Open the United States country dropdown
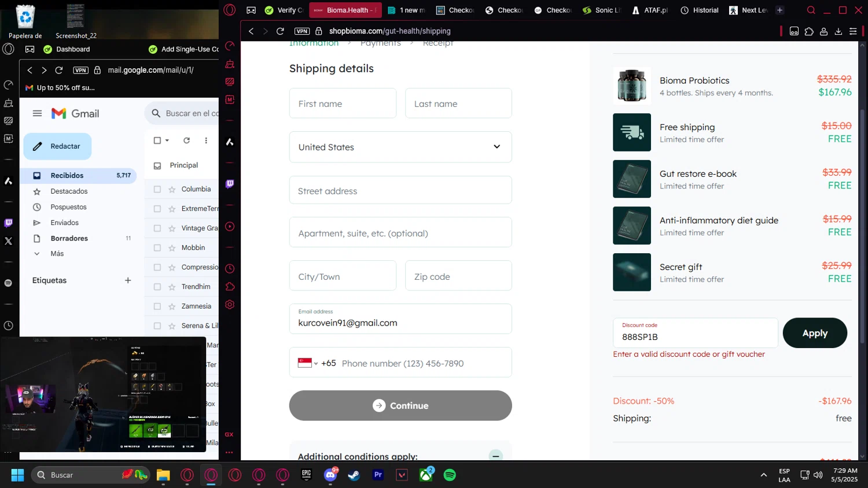 [400, 147]
